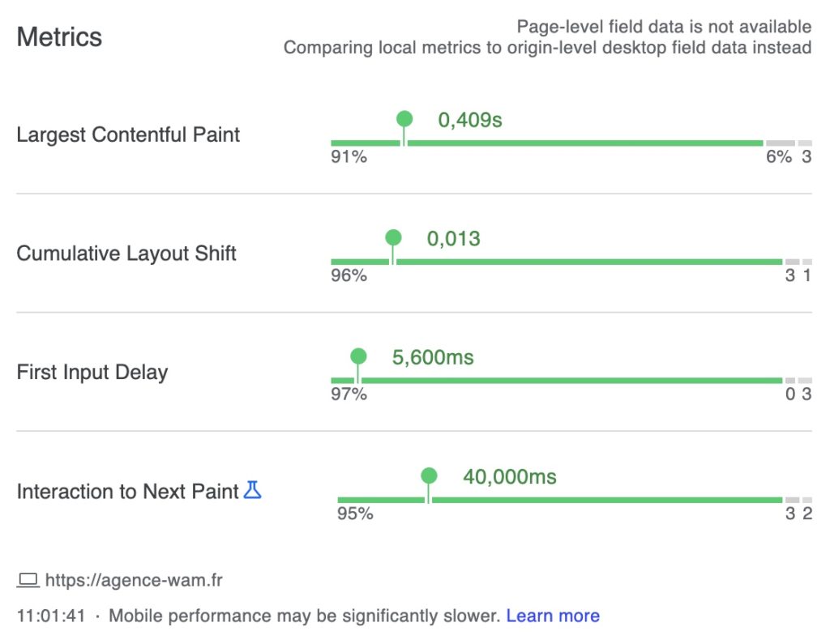Click the 0,013 CLS value
Screen dimensions: 830x644
coord(454,239)
